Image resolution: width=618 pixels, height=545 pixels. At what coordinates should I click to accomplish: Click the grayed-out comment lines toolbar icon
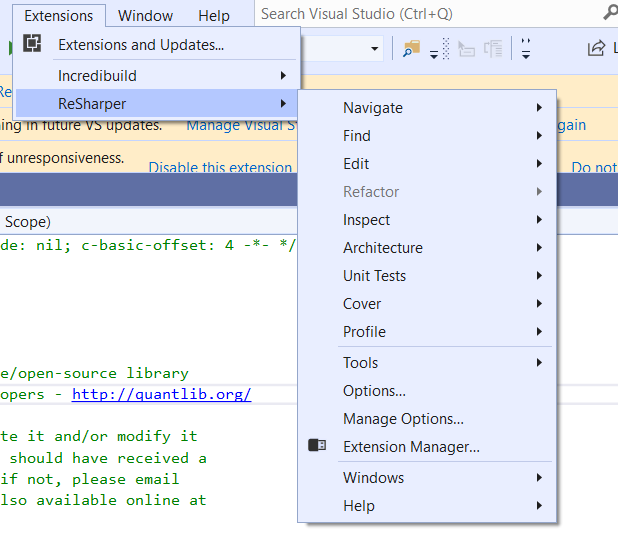(x=466, y=48)
